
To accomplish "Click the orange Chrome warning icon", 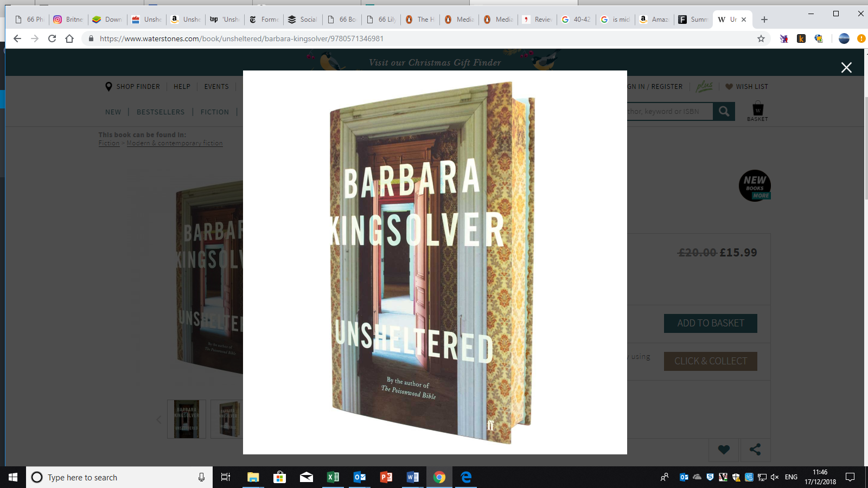I will tap(861, 38).
